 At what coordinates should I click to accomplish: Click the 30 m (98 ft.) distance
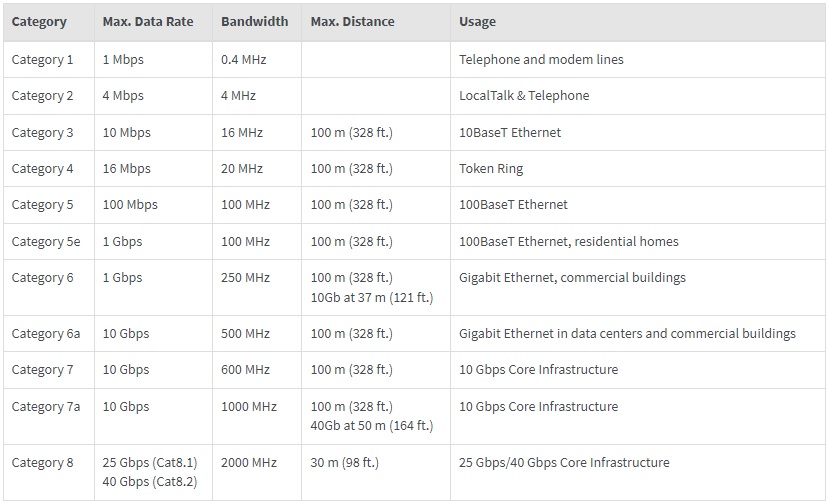pyautogui.click(x=345, y=463)
